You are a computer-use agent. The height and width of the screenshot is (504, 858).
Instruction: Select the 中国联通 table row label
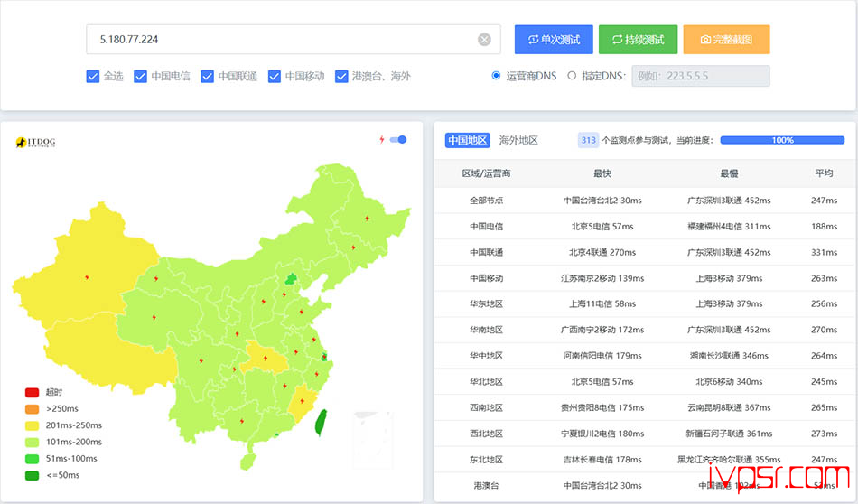tap(486, 252)
